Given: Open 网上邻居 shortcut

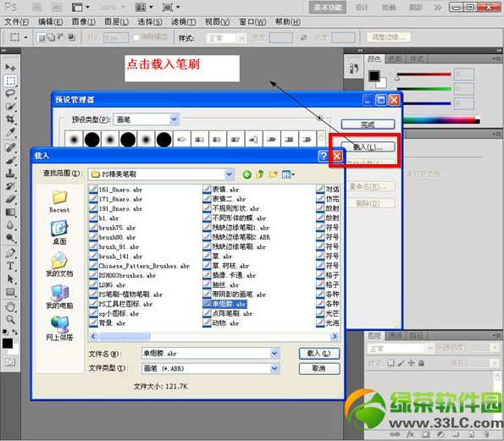Looking at the screenshot, I should click(59, 328).
